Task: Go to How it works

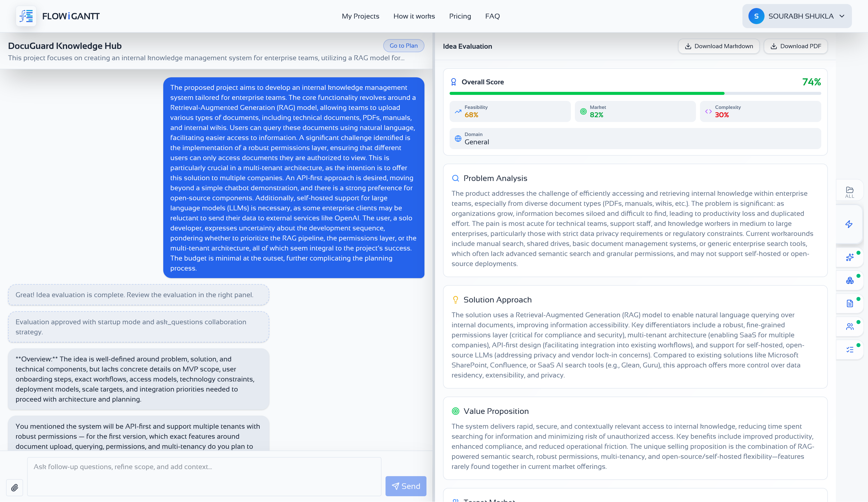Action: click(x=414, y=16)
